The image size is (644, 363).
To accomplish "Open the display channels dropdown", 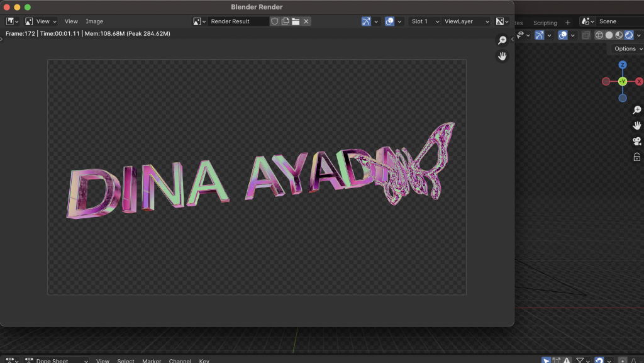I will (x=503, y=21).
